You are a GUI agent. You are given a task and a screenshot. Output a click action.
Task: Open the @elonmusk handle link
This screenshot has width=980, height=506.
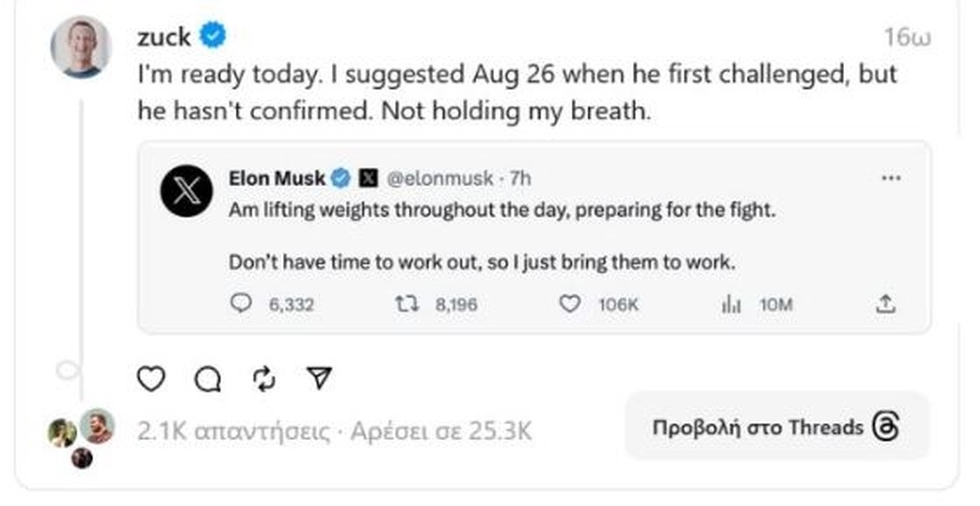tap(440, 178)
